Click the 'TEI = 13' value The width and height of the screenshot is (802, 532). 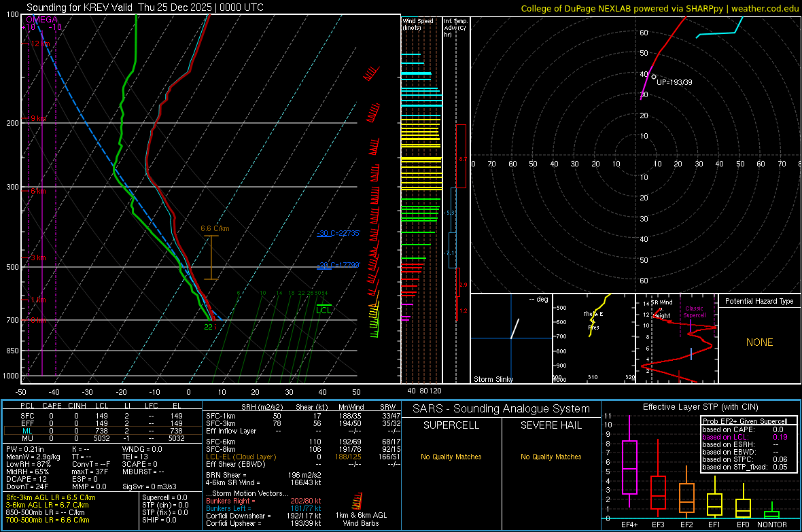pos(135,457)
